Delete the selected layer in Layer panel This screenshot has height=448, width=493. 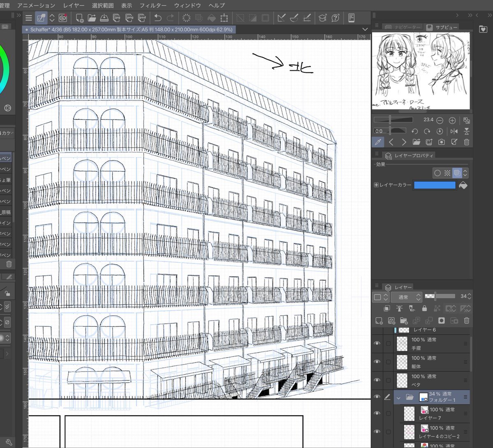coord(467,321)
